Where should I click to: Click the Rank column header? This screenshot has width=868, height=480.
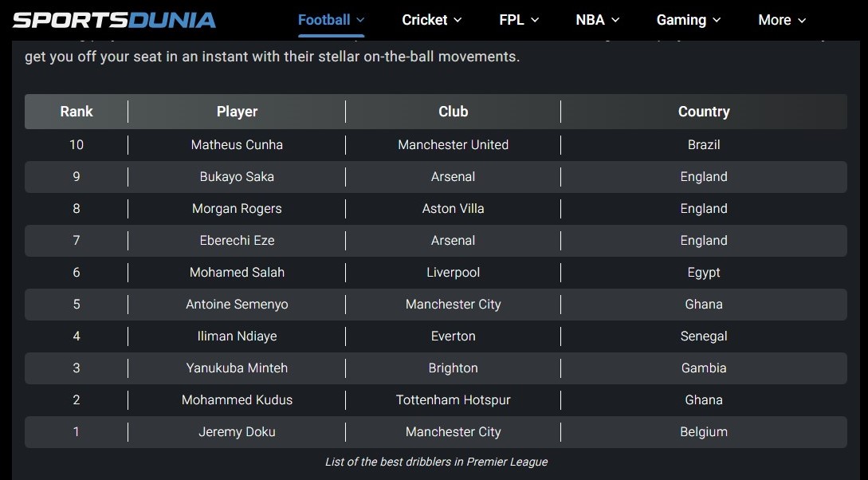coord(77,112)
